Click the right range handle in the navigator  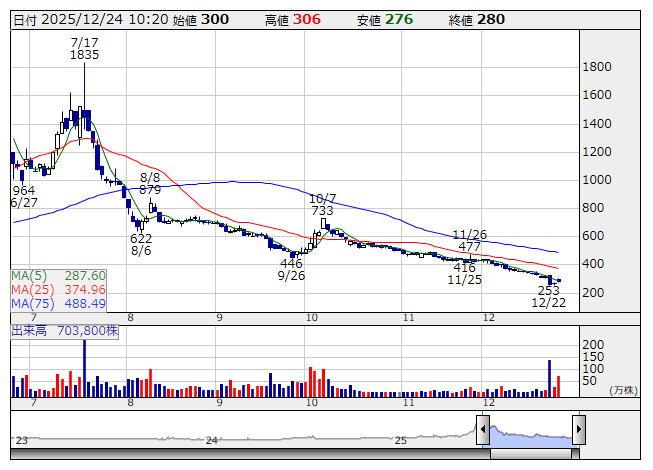pyautogui.click(x=577, y=429)
